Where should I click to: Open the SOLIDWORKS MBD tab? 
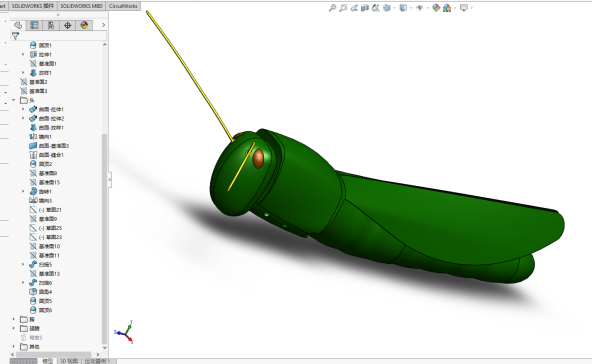point(81,6)
